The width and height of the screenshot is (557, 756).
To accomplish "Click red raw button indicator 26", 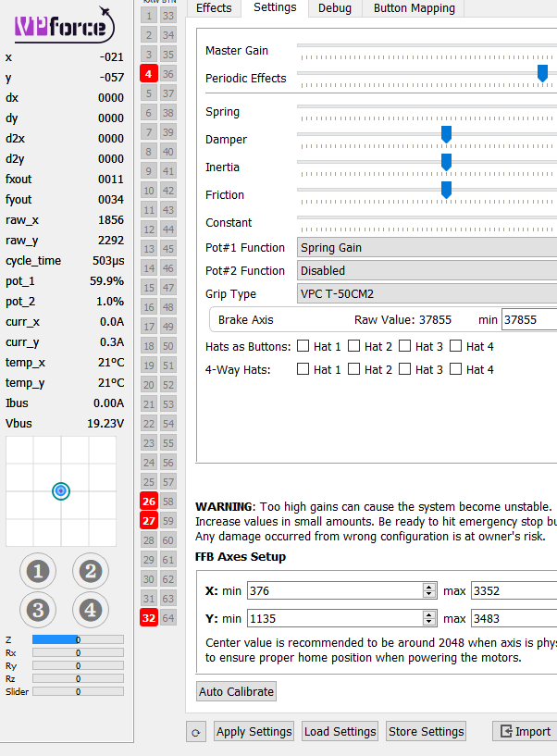I will click(149, 502).
